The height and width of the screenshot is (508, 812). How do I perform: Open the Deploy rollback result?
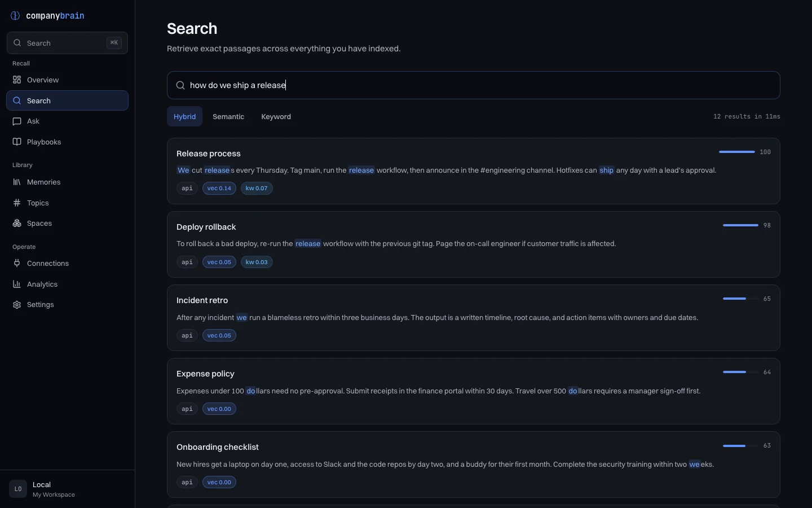pos(474,244)
